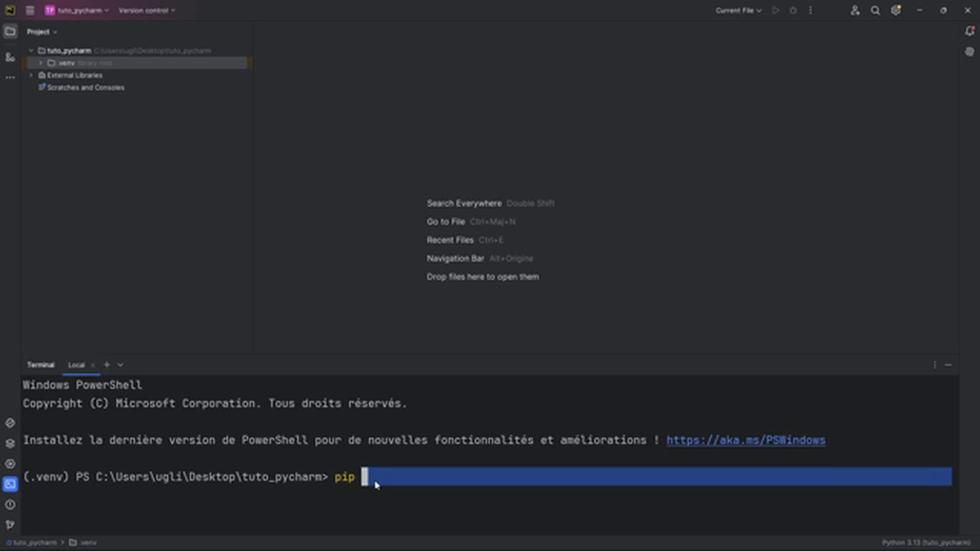Open the Current File run configuration dropdown

coord(737,10)
